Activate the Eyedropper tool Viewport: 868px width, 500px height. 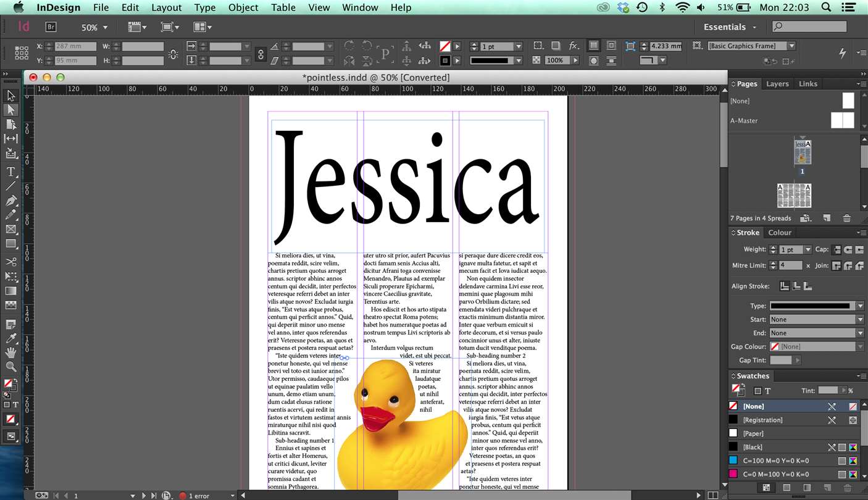10,338
